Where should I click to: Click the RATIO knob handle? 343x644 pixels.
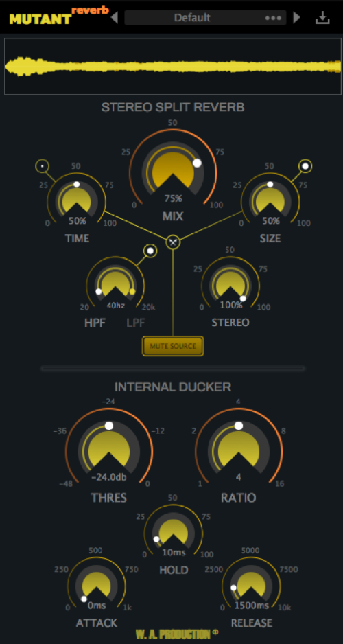pos(238,426)
